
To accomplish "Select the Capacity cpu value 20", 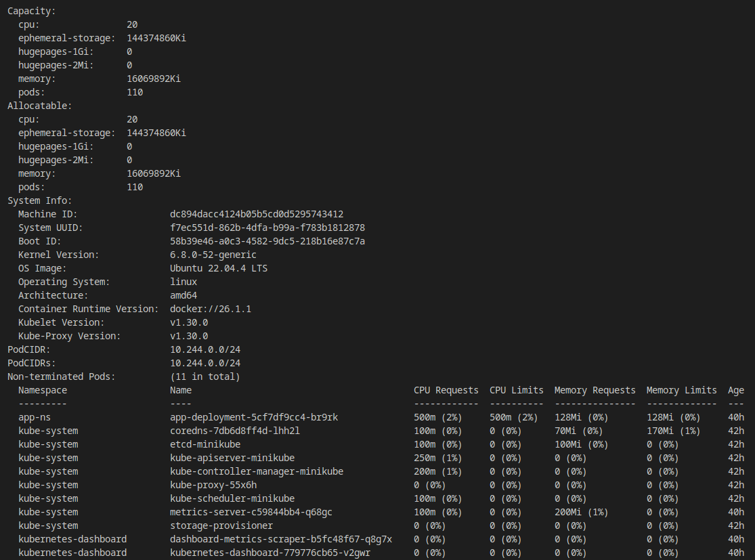I will tap(133, 24).
